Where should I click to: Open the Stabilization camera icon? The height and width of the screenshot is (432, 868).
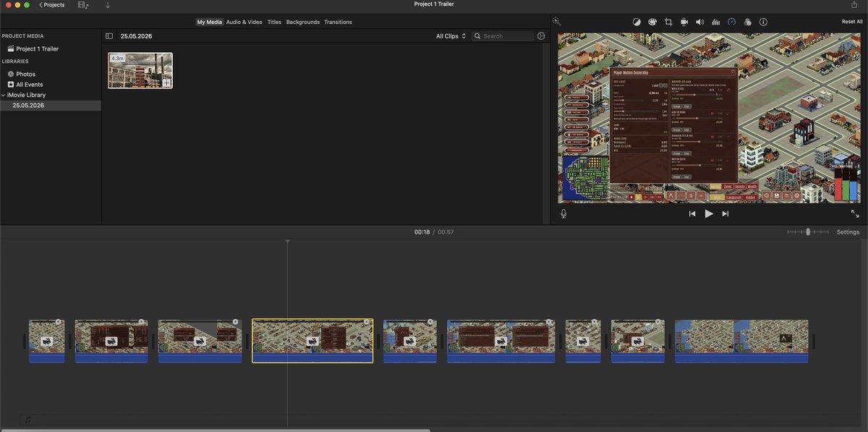click(684, 22)
